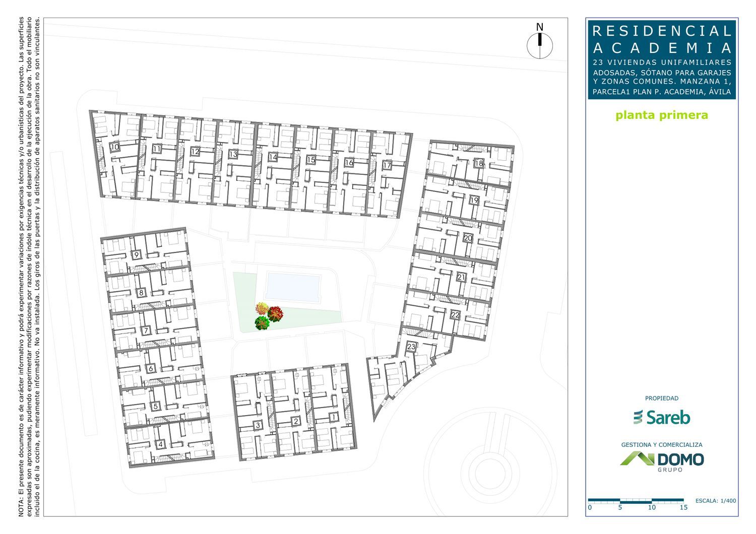Click the red tree in the garden
This screenshot has width=756, height=534.
click(x=275, y=314)
